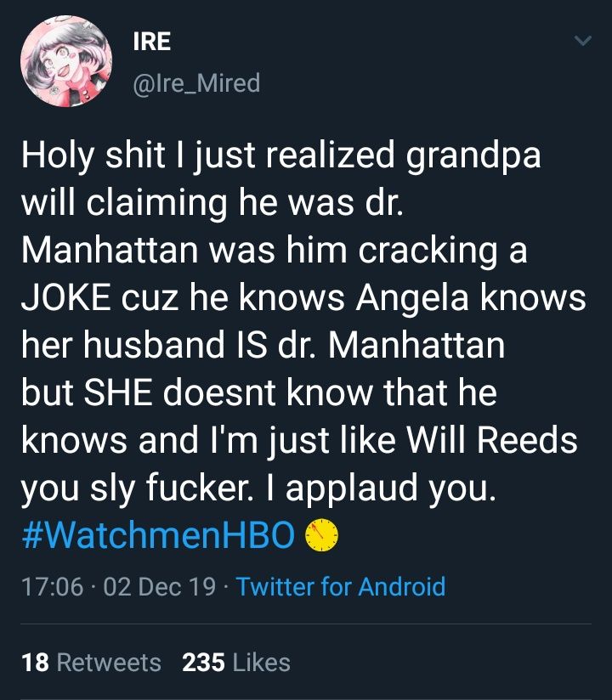612x700 pixels.
Task: Click the number 235 likes count
Action: (204, 663)
